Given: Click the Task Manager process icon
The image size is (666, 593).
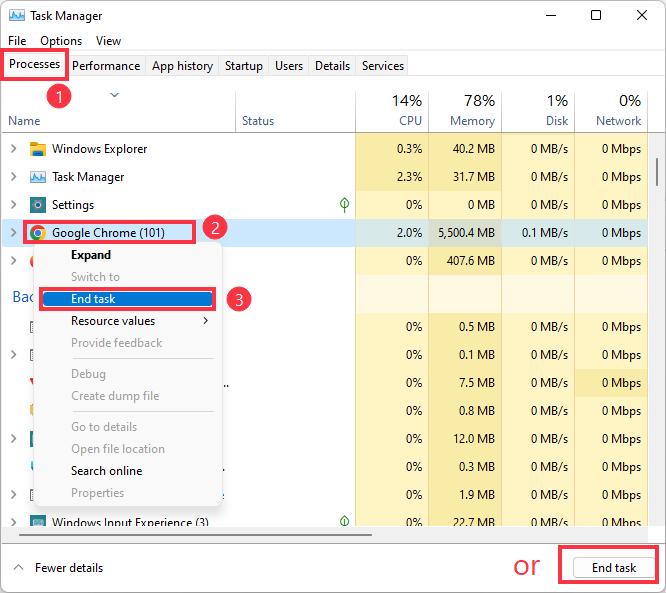Looking at the screenshot, I should point(38,177).
